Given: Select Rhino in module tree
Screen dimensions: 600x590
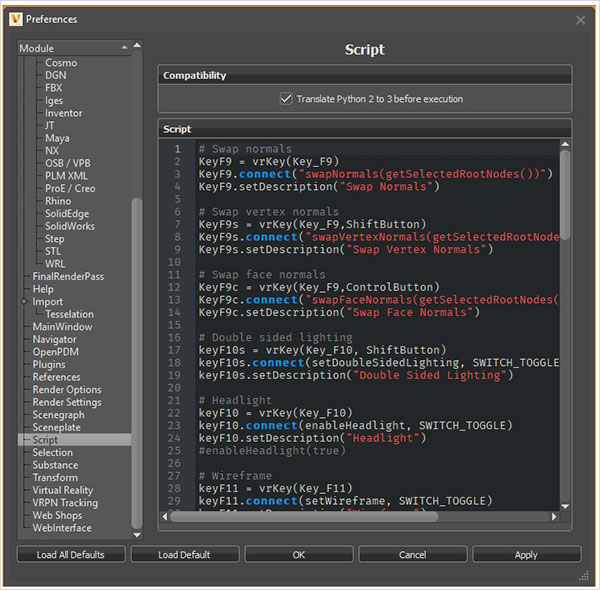Looking at the screenshot, I should [x=58, y=201].
